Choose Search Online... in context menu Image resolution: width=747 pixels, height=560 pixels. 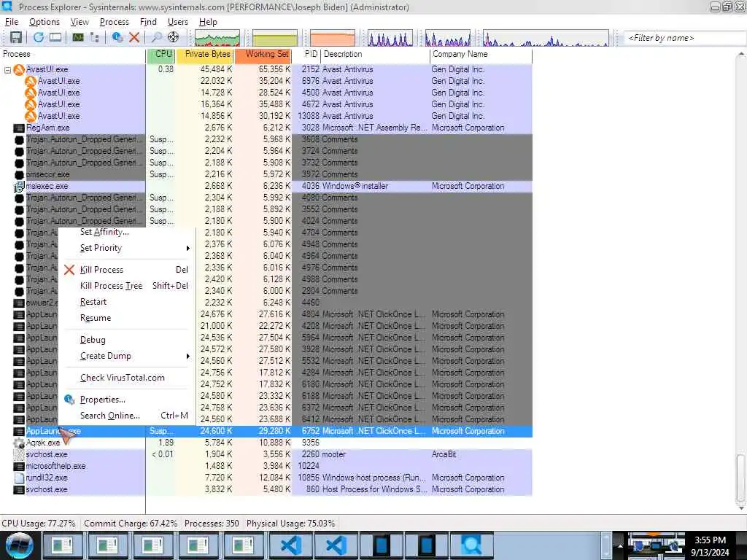[x=127, y=416]
